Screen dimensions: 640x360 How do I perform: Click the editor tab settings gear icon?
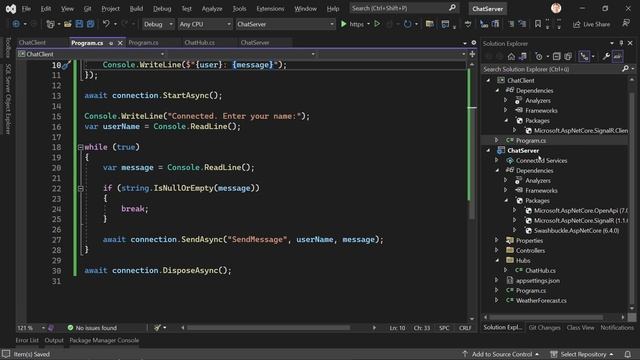473,42
